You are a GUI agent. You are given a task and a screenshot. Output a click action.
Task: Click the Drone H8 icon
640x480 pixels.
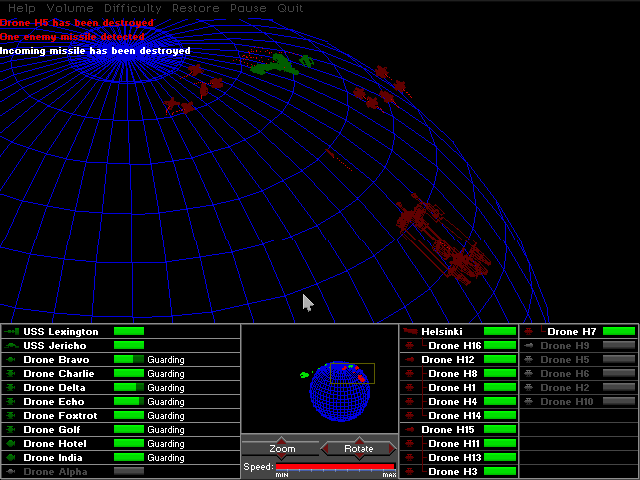coord(410,373)
